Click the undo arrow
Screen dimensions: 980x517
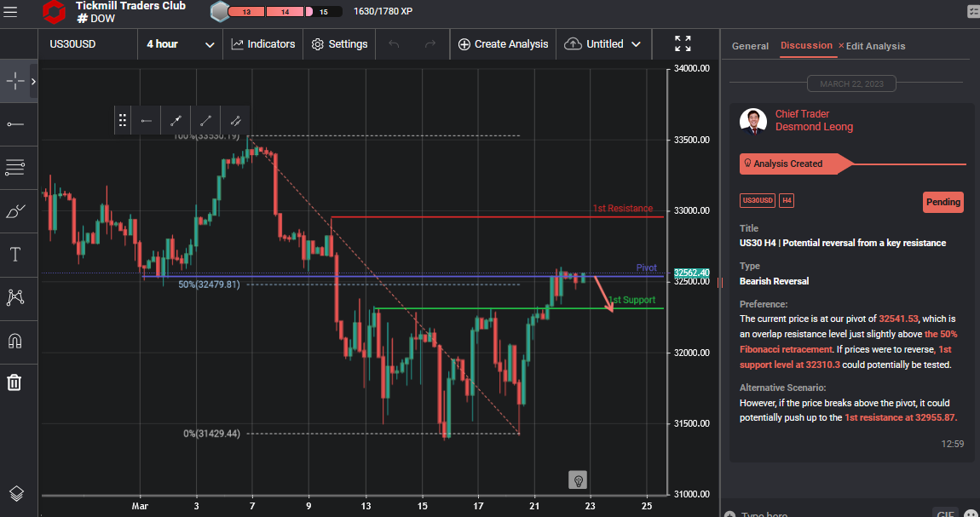coord(394,44)
